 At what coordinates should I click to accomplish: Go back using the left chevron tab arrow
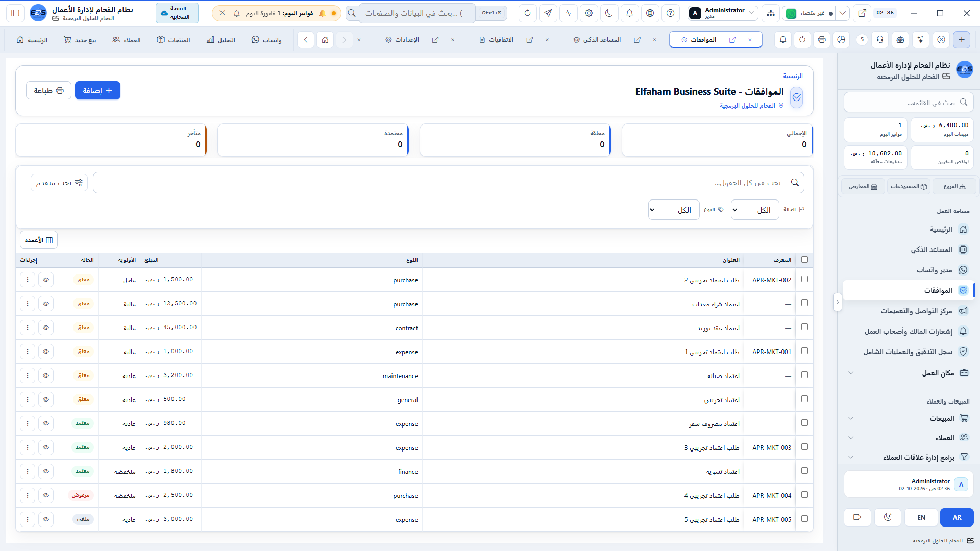click(x=306, y=40)
